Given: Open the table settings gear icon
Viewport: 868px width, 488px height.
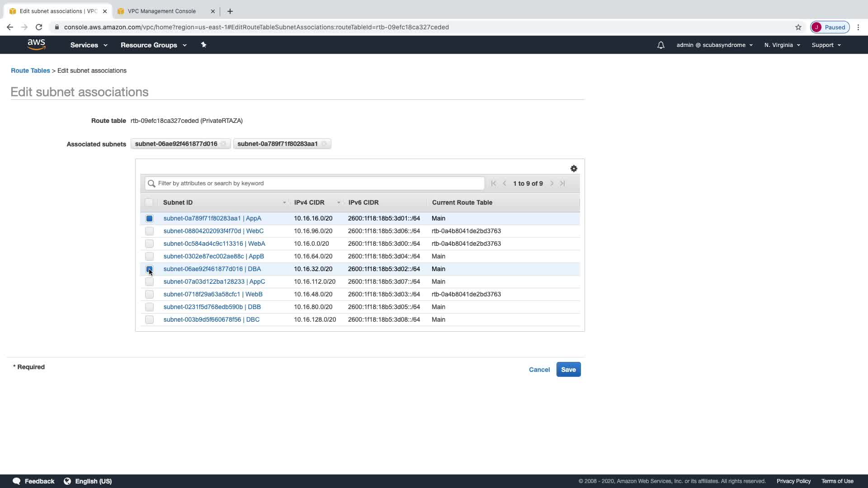Looking at the screenshot, I should coord(574,169).
